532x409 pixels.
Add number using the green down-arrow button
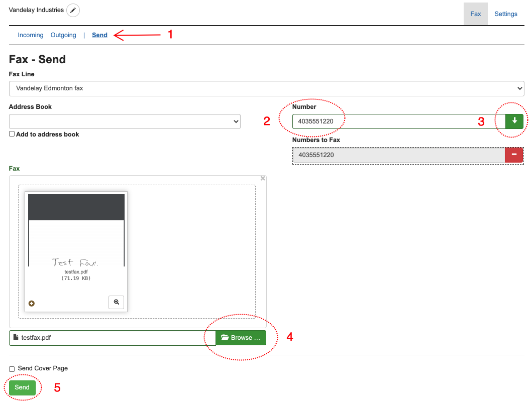pyautogui.click(x=514, y=121)
